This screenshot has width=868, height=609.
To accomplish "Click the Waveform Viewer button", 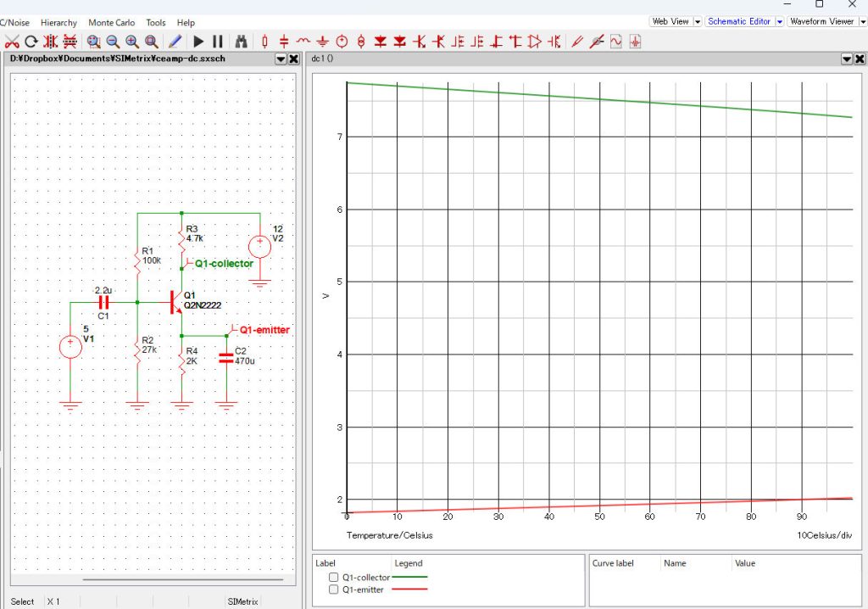I will pos(821,21).
